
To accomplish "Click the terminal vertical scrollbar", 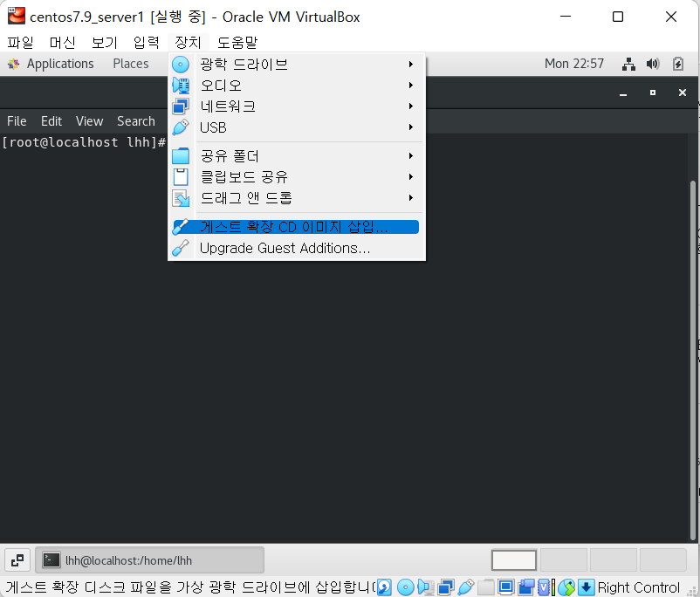I will (x=693, y=360).
